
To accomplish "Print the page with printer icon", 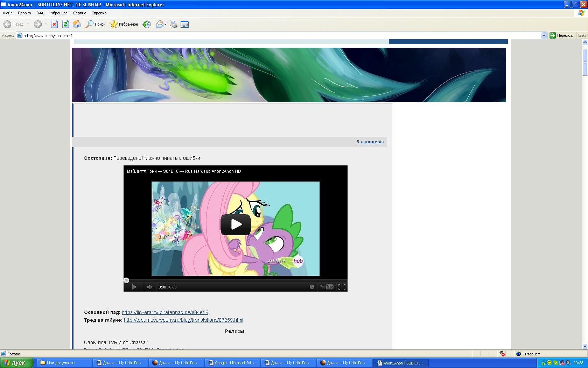I will click(174, 24).
